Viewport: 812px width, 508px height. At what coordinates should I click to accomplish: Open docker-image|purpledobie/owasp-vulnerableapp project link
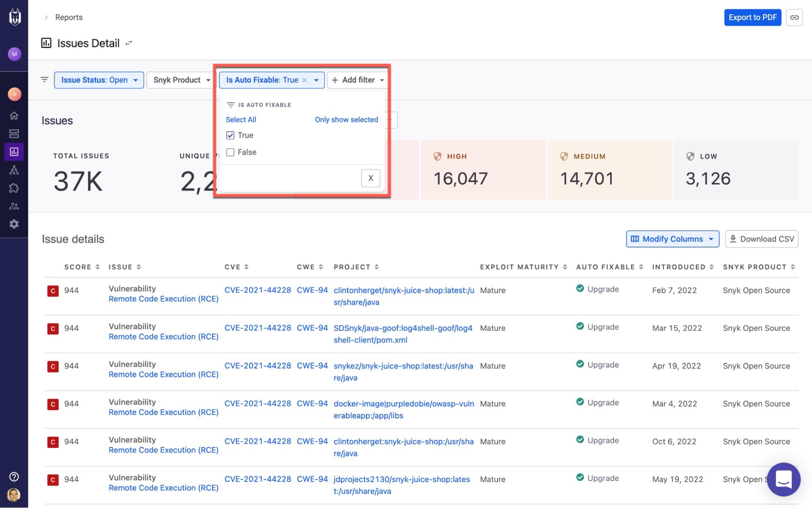[404, 410]
